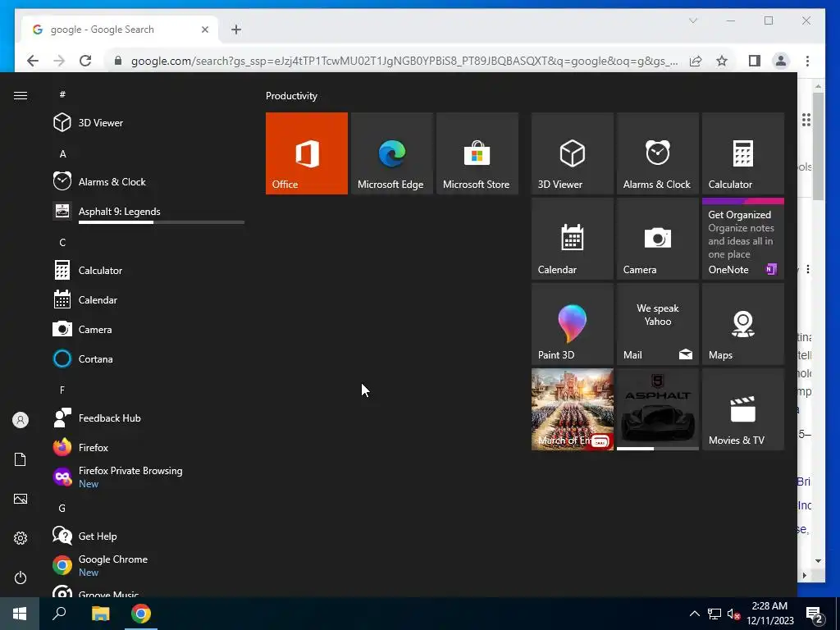
Task: Open Chrome three-dot menu
Action: (x=807, y=61)
